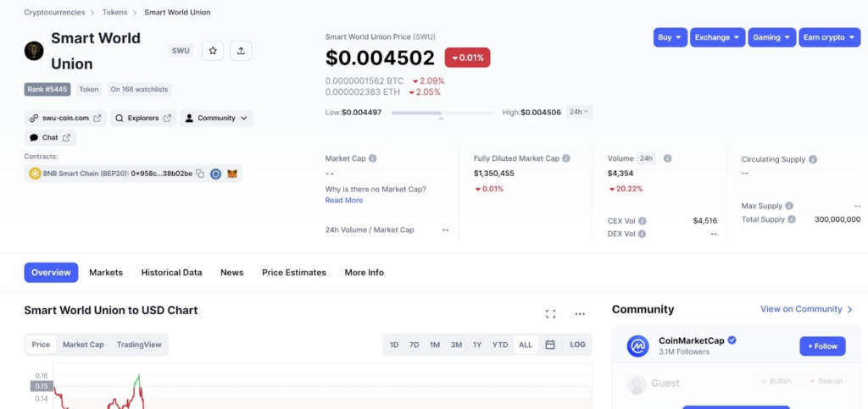Set chart range to 7D
868x409 pixels.
tap(414, 345)
